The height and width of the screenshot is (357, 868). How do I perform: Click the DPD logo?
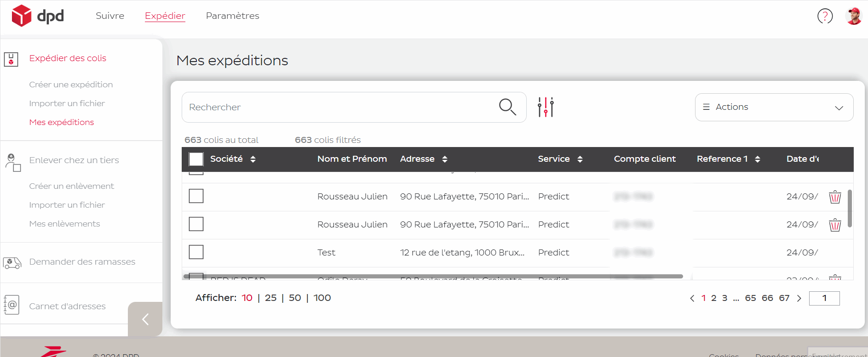click(x=38, y=16)
